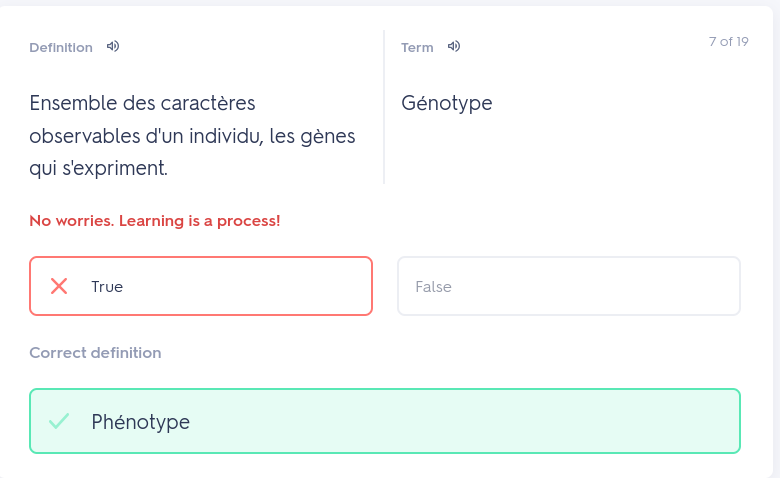
Task: Play audio for the Term
Action: (x=454, y=46)
